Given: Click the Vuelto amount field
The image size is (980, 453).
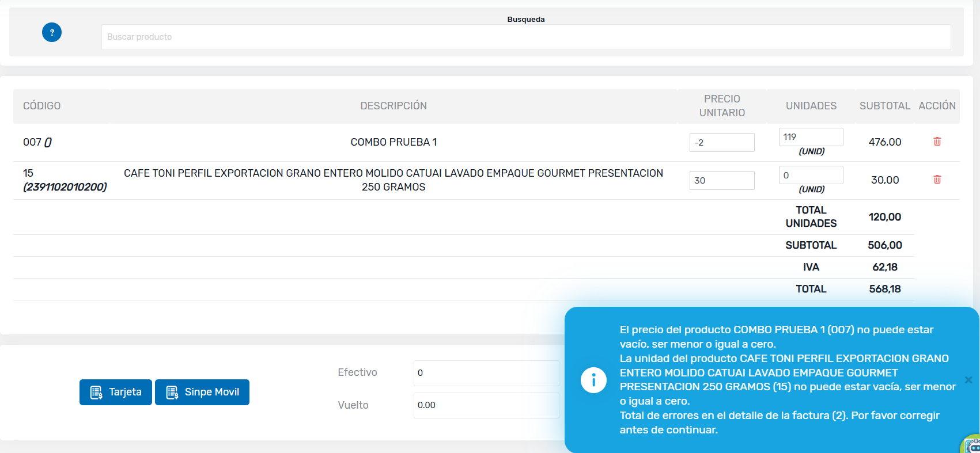Looking at the screenshot, I should (486, 405).
